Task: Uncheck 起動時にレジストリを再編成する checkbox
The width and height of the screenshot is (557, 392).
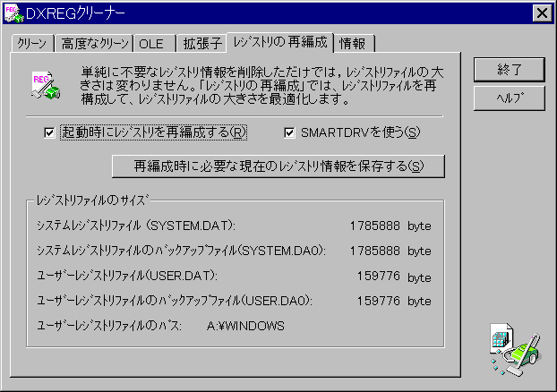Action: click(x=50, y=132)
